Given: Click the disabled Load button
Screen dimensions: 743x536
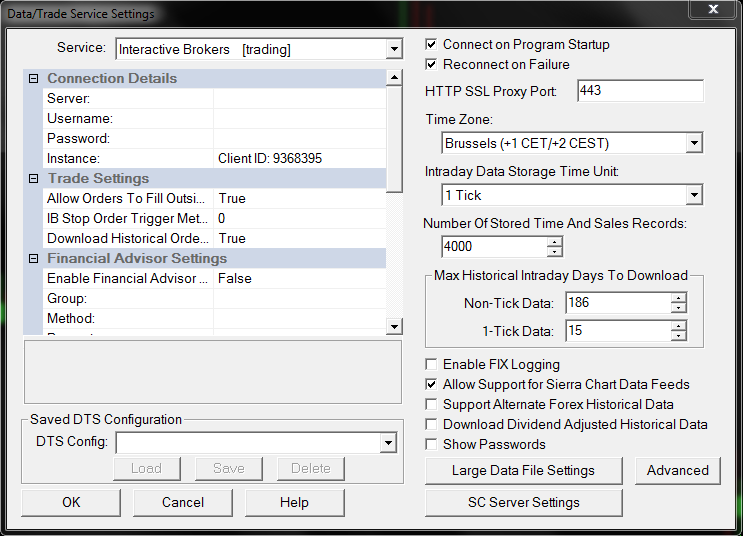Looking at the screenshot, I should click(146, 469).
